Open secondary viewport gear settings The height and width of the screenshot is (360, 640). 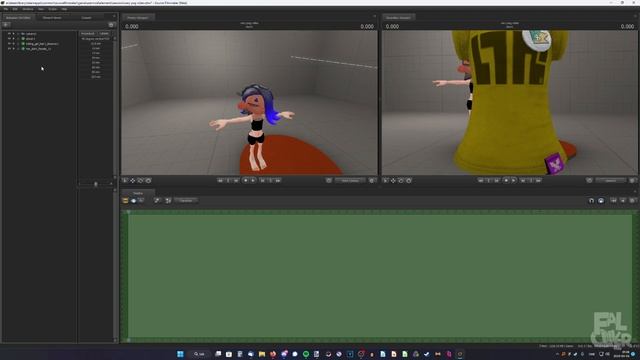pyautogui.click(x=632, y=180)
